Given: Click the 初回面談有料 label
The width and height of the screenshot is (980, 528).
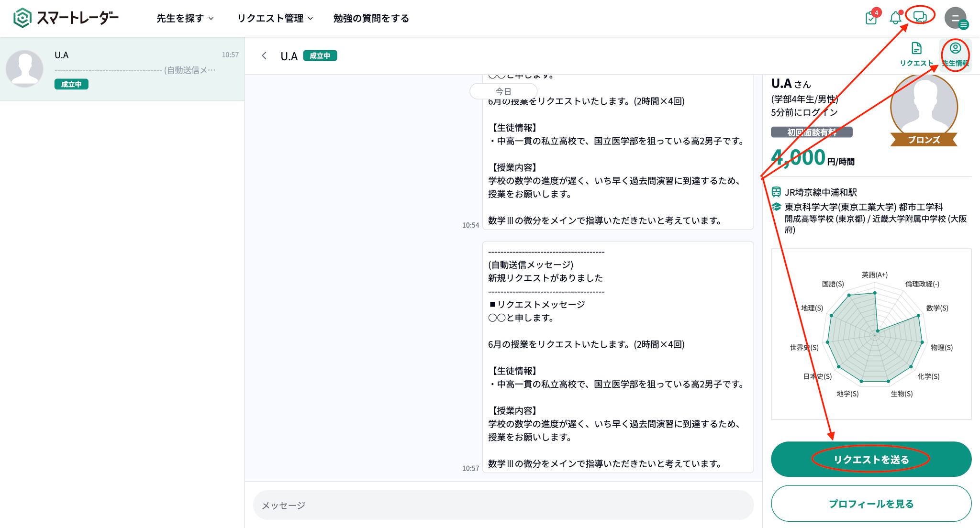Looking at the screenshot, I should tap(812, 132).
